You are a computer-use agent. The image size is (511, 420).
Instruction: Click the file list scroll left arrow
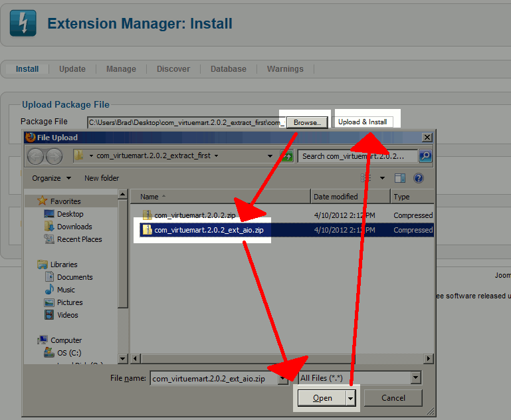[136, 359]
